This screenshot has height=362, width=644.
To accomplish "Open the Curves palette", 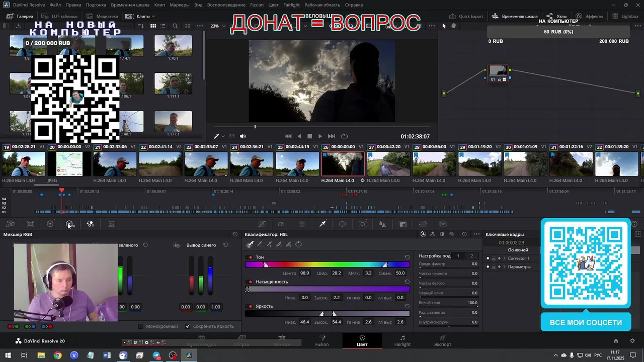I will coord(262,224).
